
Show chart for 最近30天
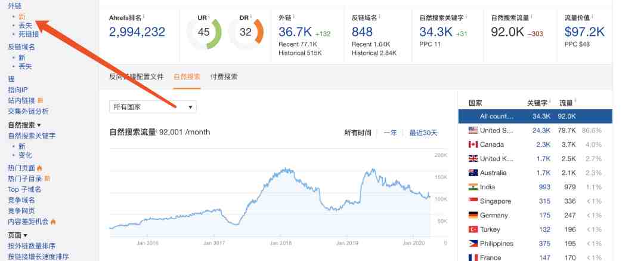423,133
